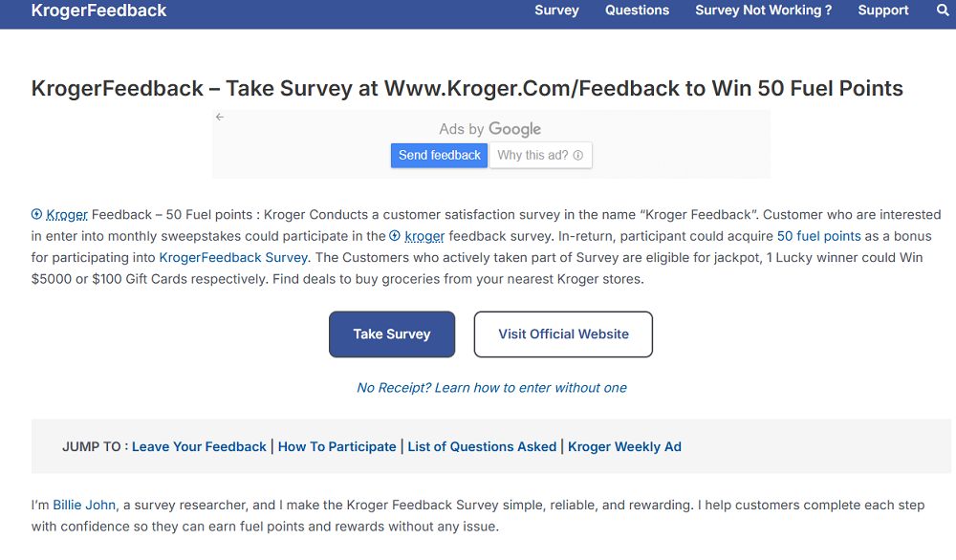
Task: Click the circled plus icon before first Kroger
Action: click(x=36, y=215)
